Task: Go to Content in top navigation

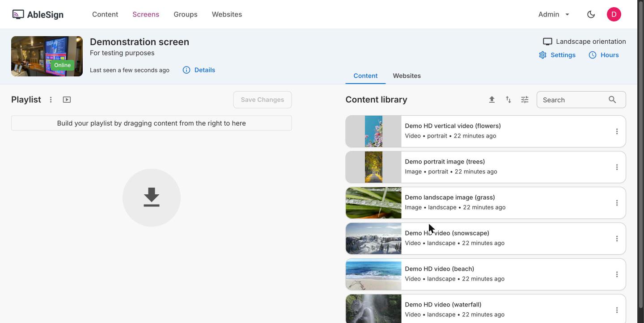Action: [105, 14]
